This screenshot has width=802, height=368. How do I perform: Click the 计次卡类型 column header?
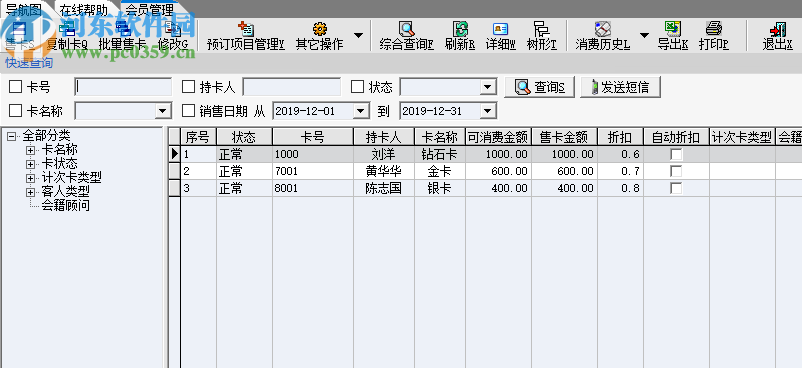(x=742, y=137)
